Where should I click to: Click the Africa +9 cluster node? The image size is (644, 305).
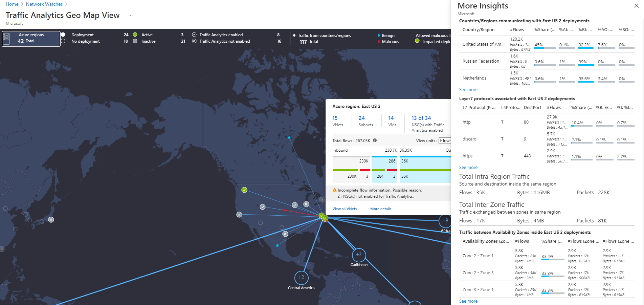pyautogui.click(x=445, y=220)
